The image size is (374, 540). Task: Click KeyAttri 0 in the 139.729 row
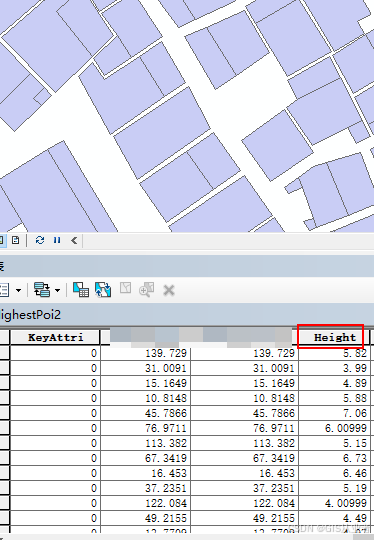click(55, 353)
